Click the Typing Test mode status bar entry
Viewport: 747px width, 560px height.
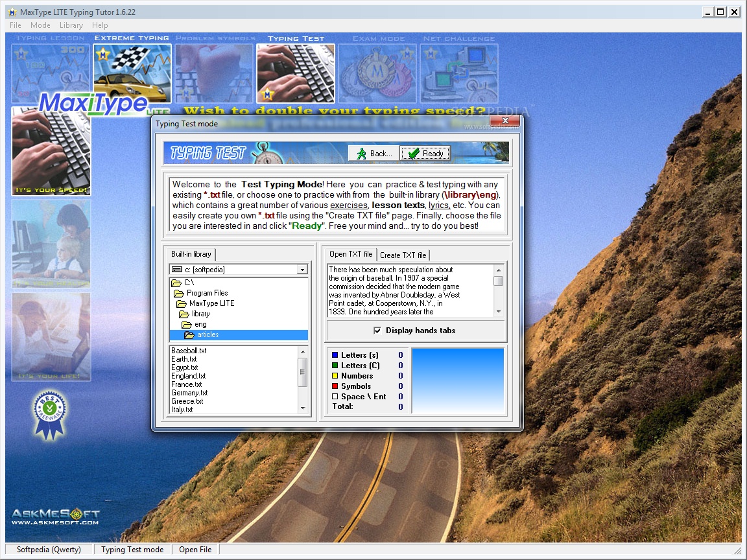pyautogui.click(x=132, y=550)
